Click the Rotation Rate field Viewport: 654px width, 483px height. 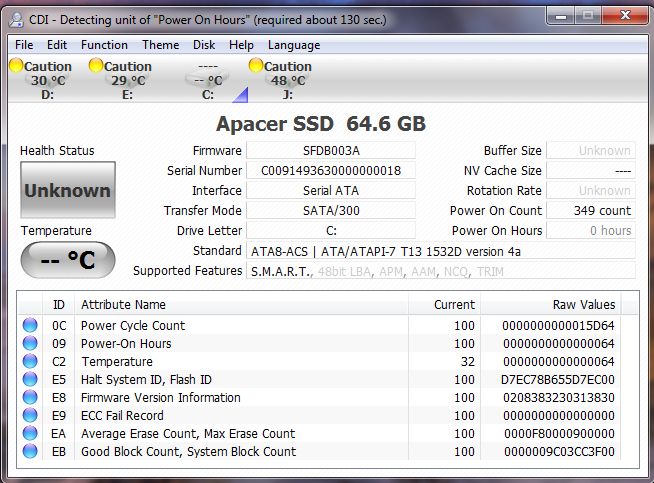[x=591, y=191]
